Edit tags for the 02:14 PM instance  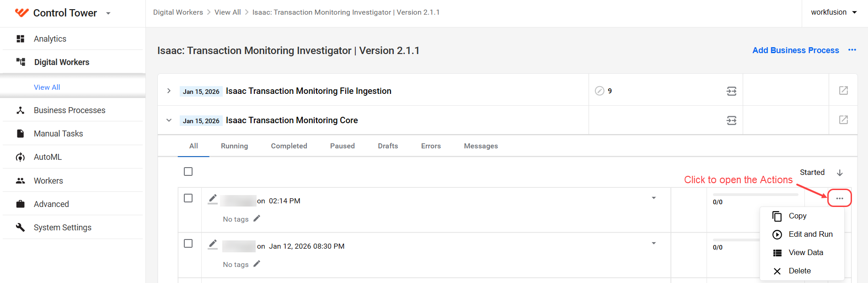[x=257, y=218]
